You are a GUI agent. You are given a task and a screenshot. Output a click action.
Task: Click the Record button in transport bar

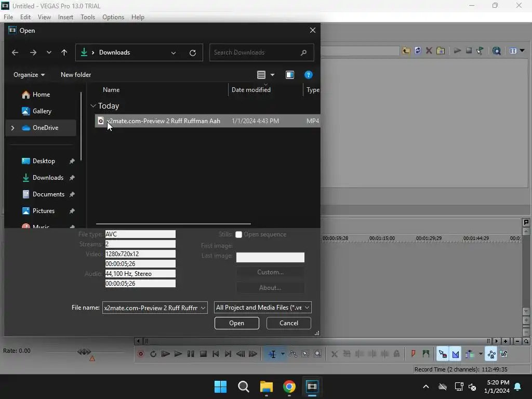(141, 354)
